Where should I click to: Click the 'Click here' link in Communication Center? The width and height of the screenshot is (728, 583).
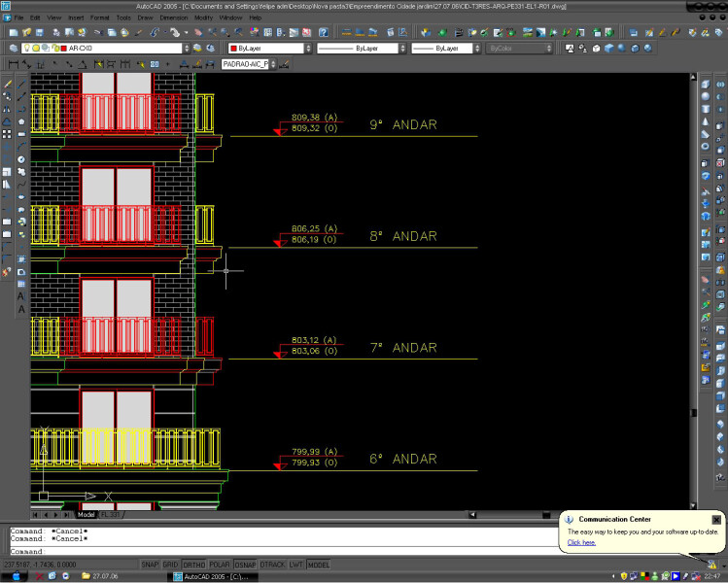point(580,543)
